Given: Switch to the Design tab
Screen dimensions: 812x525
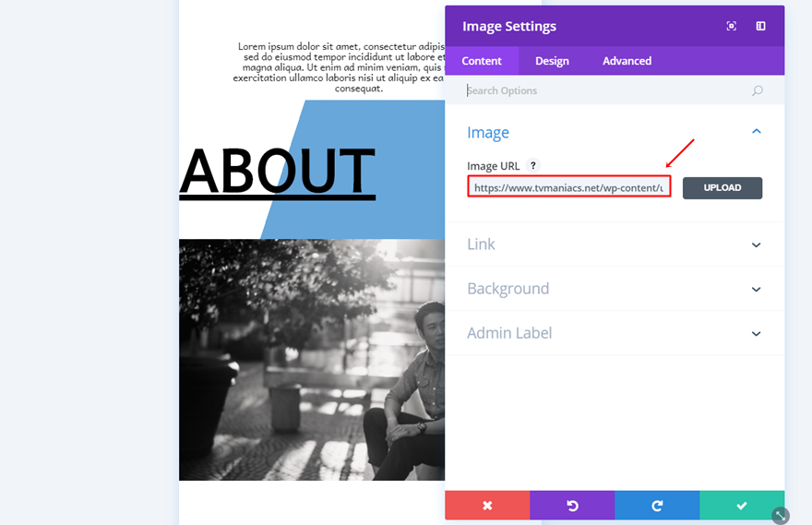Looking at the screenshot, I should 552,61.
